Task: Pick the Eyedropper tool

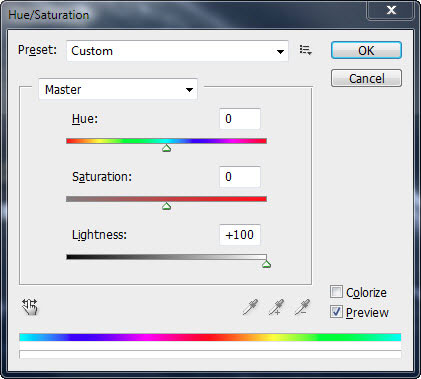Action: [x=250, y=307]
